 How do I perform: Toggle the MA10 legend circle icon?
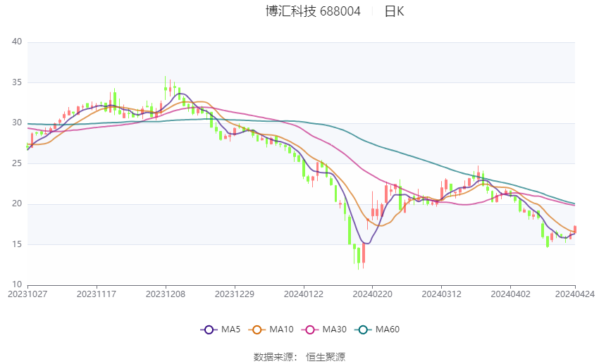point(257,330)
